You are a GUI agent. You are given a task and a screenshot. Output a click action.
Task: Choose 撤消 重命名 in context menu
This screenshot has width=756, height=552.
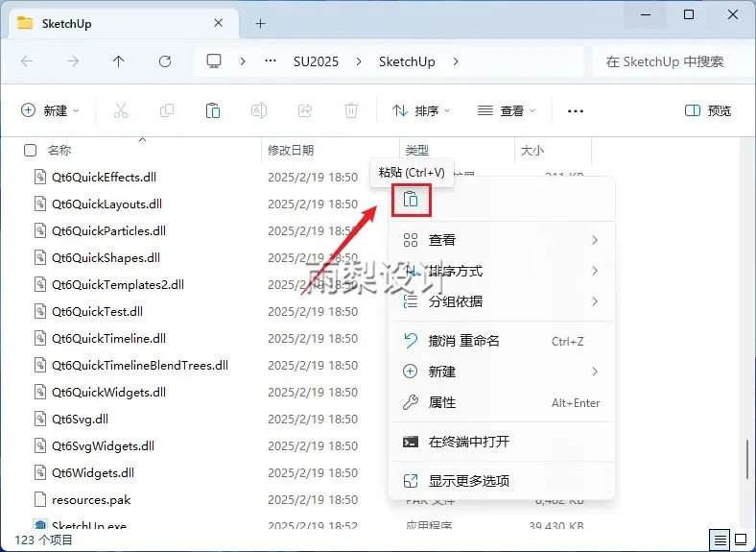[x=502, y=341]
